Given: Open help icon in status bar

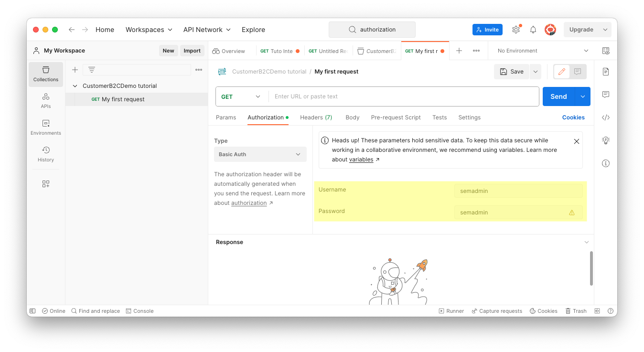Looking at the screenshot, I should [611, 311].
